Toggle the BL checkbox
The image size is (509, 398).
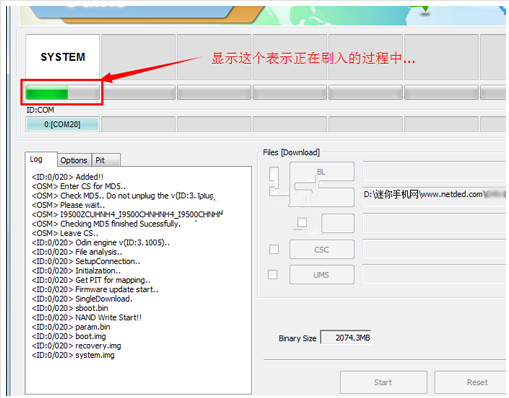click(x=274, y=173)
